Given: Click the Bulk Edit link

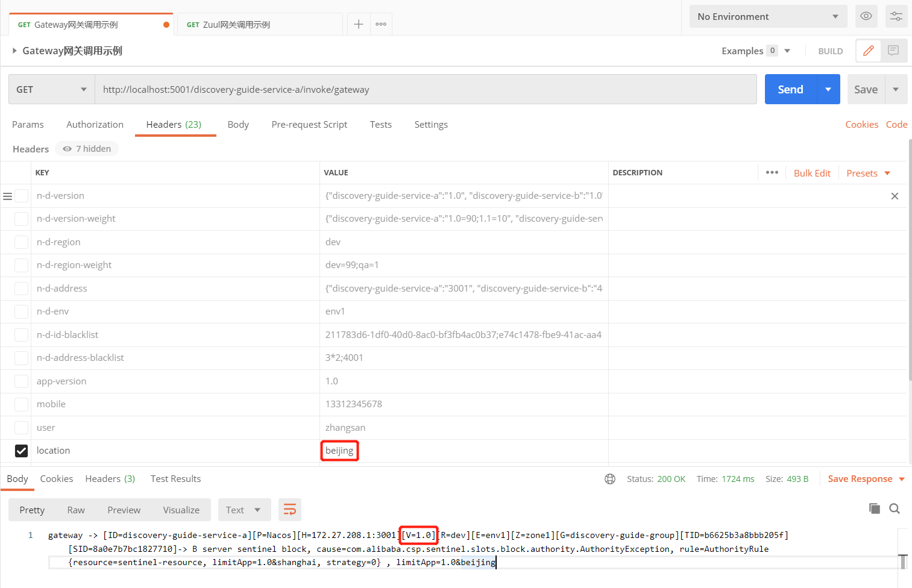Looking at the screenshot, I should (x=812, y=174).
